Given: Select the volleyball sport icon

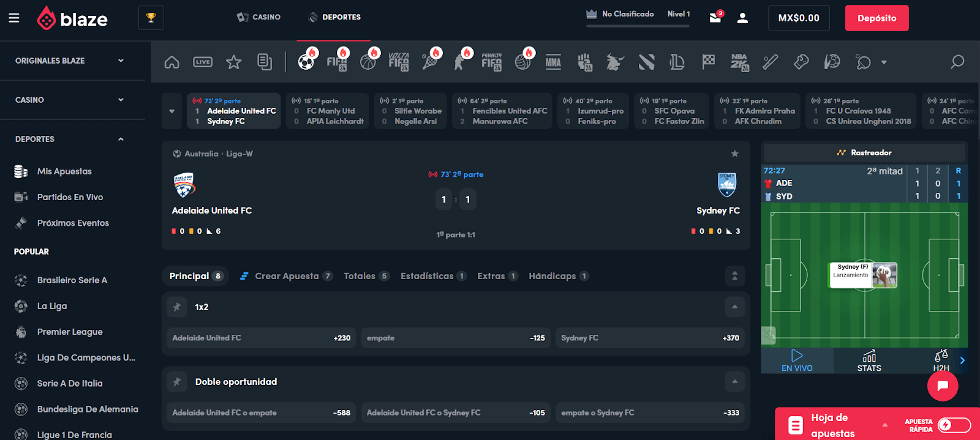Looking at the screenshot, I should point(522,61).
